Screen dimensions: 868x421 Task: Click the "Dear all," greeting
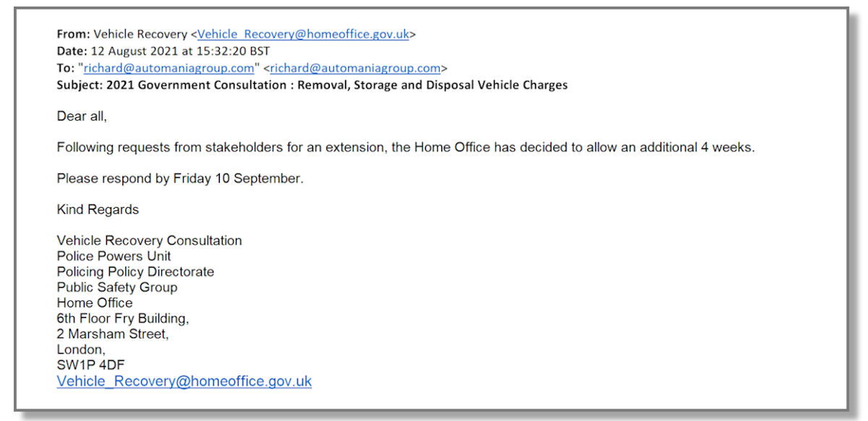[x=82, y=116]
